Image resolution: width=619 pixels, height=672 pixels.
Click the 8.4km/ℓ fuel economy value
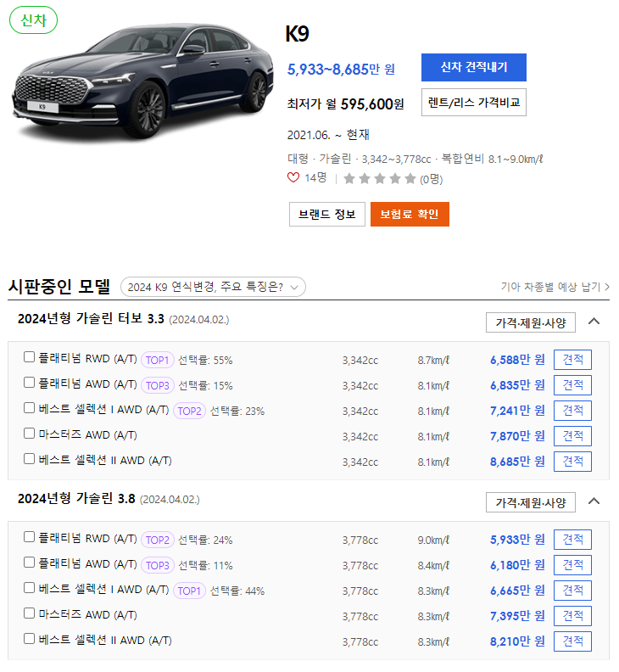433,566
